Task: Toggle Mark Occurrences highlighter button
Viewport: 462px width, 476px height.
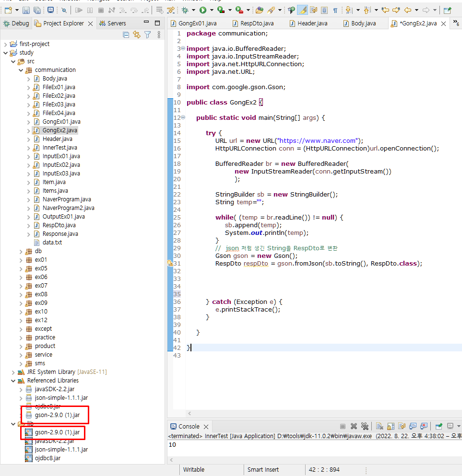Action: 303,11
